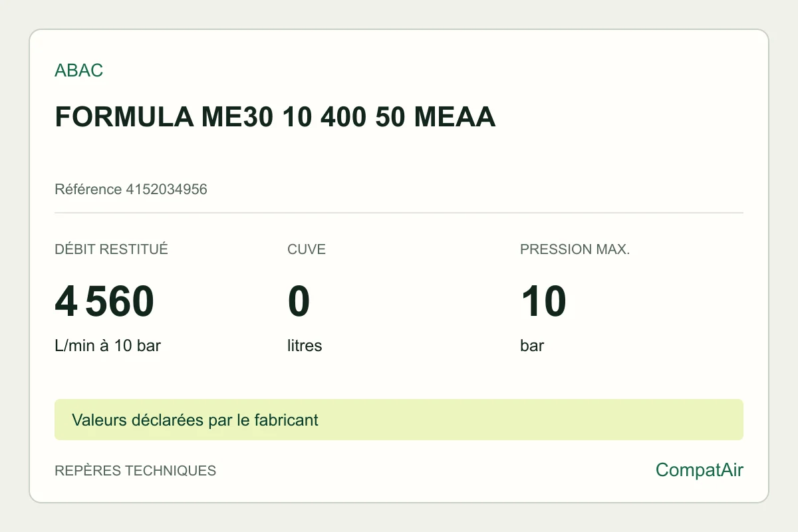Click the bar unit under pressure
Screen dimensions: 798x532
tap(532, 346)
